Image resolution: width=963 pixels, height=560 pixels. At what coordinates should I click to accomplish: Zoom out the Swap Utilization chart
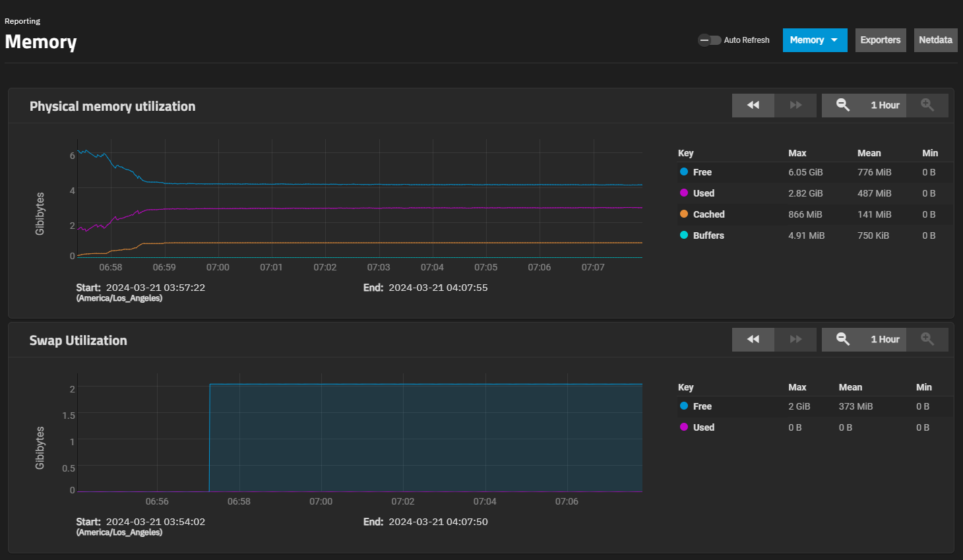click(x=842, y=340)
